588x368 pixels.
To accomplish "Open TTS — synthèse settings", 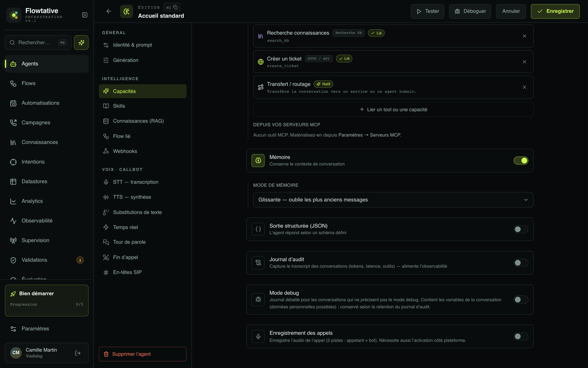I will click(143, 197).
